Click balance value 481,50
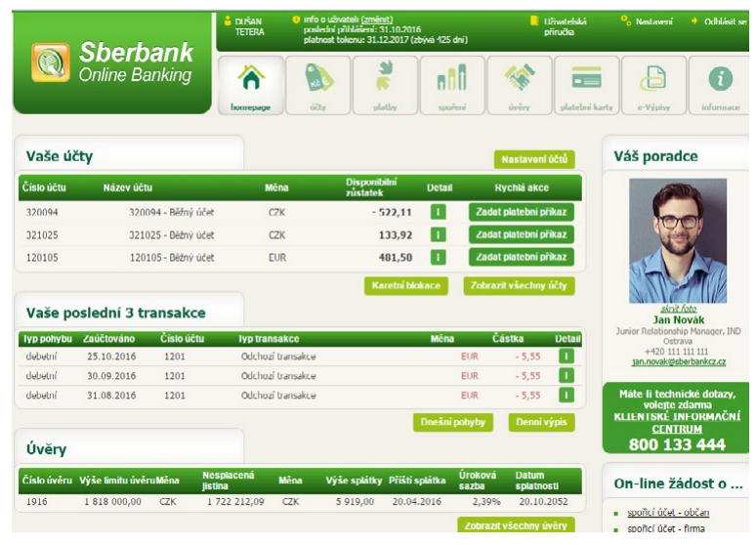 tap(396, 258)
